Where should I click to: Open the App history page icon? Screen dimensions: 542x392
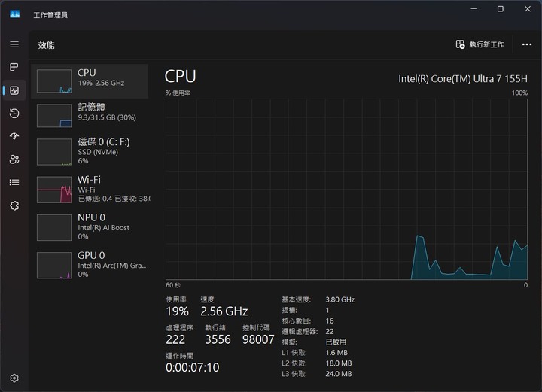click(14, 114)
